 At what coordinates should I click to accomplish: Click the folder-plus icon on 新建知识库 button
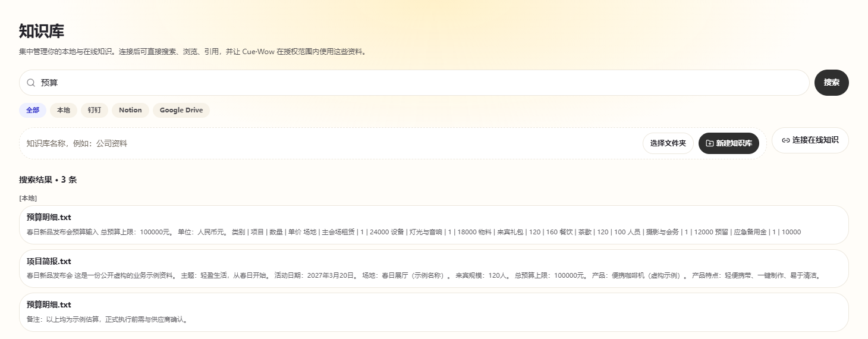click(x=710, y=143)
